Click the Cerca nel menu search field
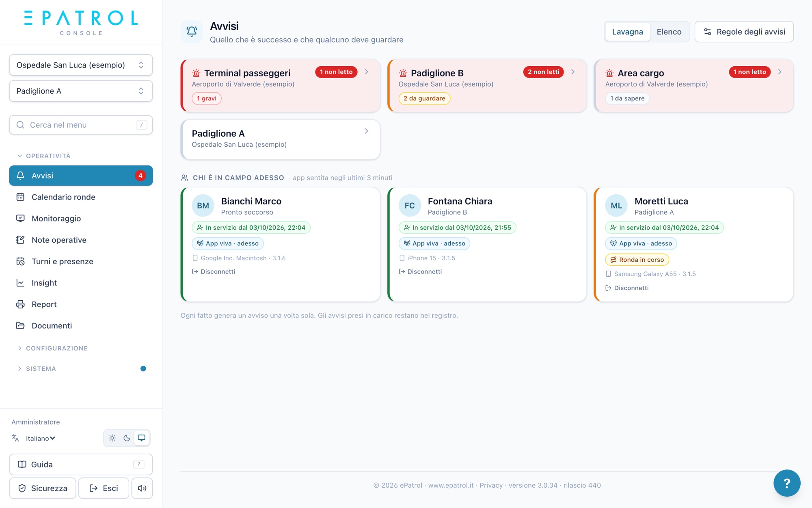The width and height of the screenshot is (812, 508). point(81,125)
